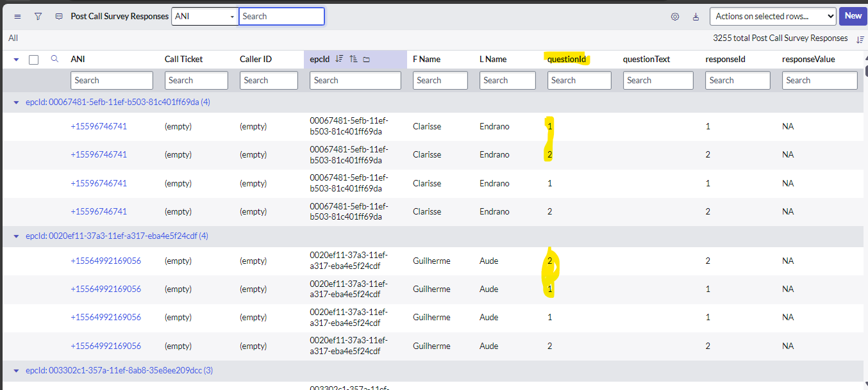
Task: Click the filter funnel icon
Action: coord(38,17)
